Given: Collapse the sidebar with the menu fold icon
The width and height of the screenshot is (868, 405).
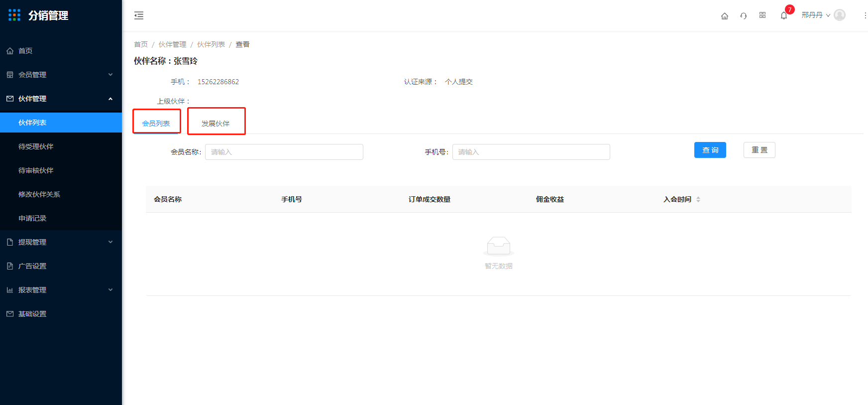Looking at the screenshot, I should pos(139,15).
